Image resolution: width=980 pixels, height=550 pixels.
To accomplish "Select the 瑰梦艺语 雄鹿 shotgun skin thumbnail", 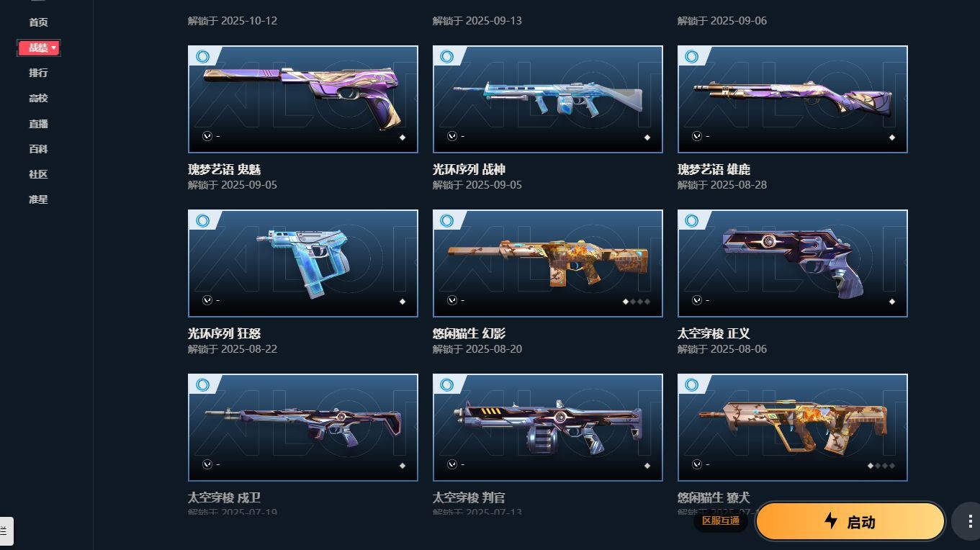I will pyautogui.click(x=792, y=99).
